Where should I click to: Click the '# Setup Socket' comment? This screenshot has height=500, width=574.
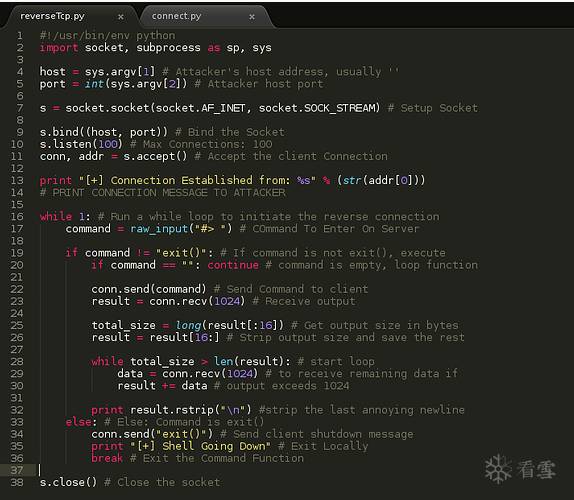pos(433,108)
